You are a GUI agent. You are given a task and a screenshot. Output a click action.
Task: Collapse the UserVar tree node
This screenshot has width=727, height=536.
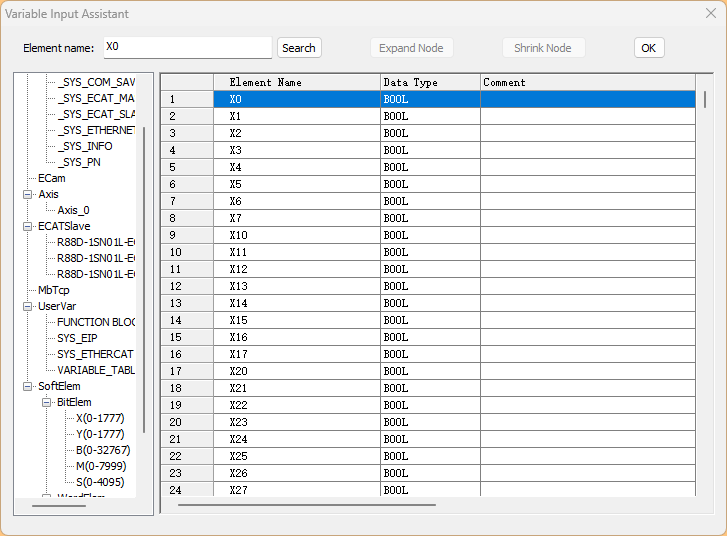(x=27, y=306)
